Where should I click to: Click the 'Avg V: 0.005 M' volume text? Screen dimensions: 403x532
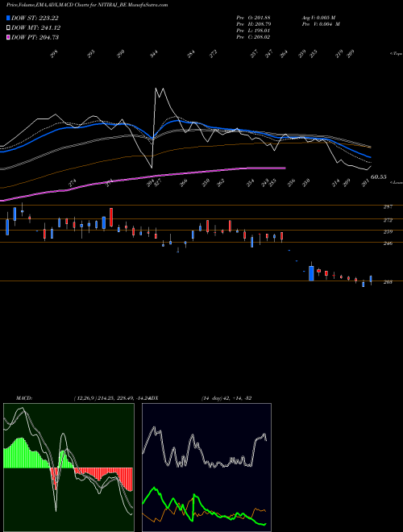[318, 17]
